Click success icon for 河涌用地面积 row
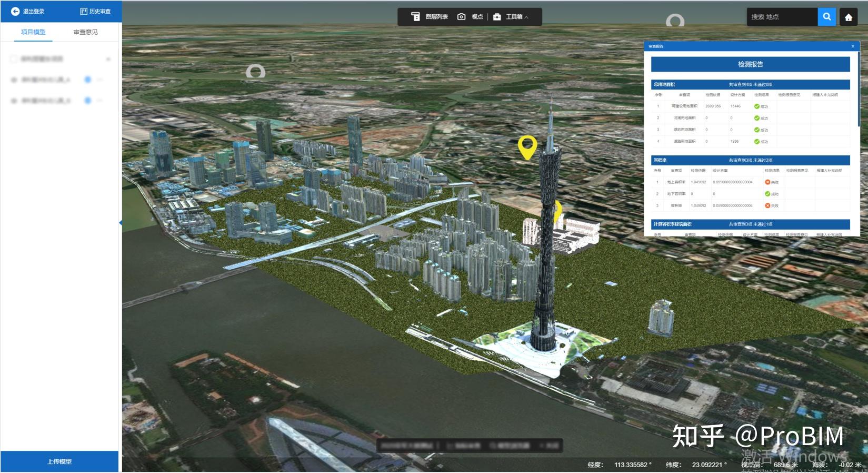868x473 pixels. point(757,118)
